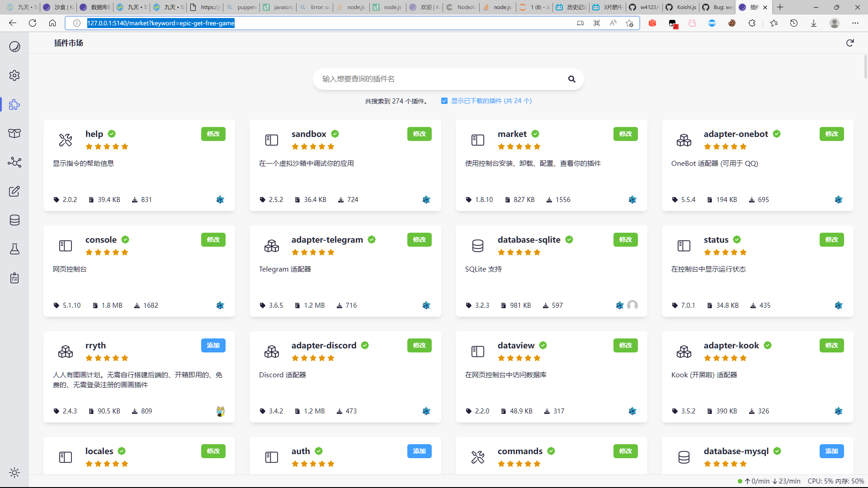Open the experiment flask icon in sidebar
The width and height of the screenshot is (868, 488).
tap(14, 249)
